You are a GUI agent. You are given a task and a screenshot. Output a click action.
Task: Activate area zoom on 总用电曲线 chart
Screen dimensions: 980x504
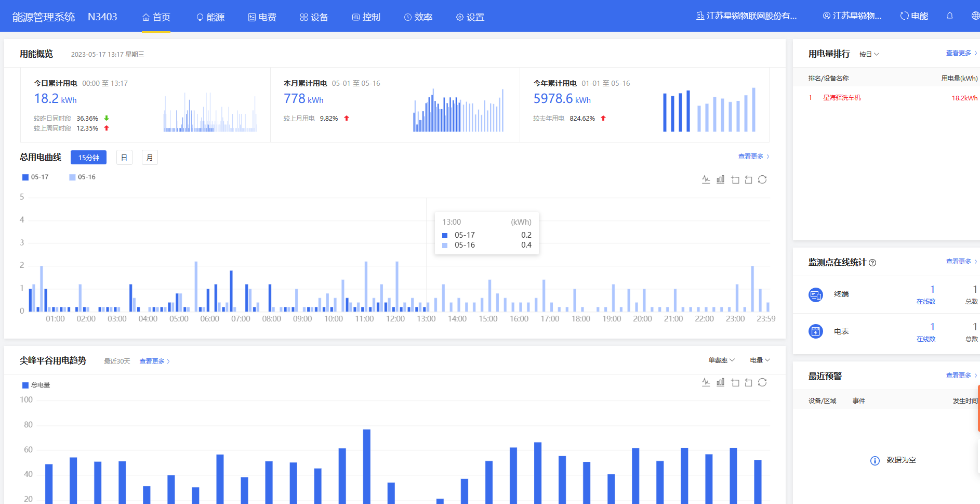point(735,179)
